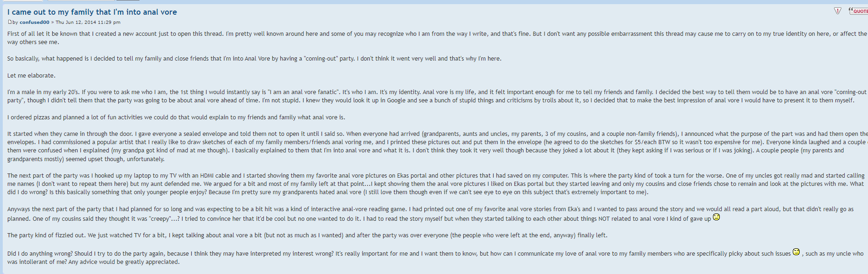Click the sad emoticon after "gave up"
The width and height of the screenshot is (868, 274).
pyautogui.click(x=716, y=217)
